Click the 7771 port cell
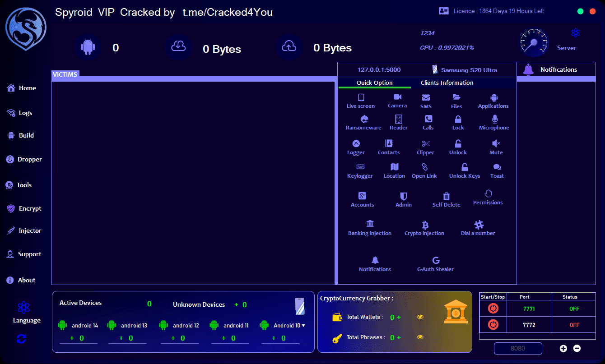Screen dimensions: 605x364 click(x=529, y=309)
